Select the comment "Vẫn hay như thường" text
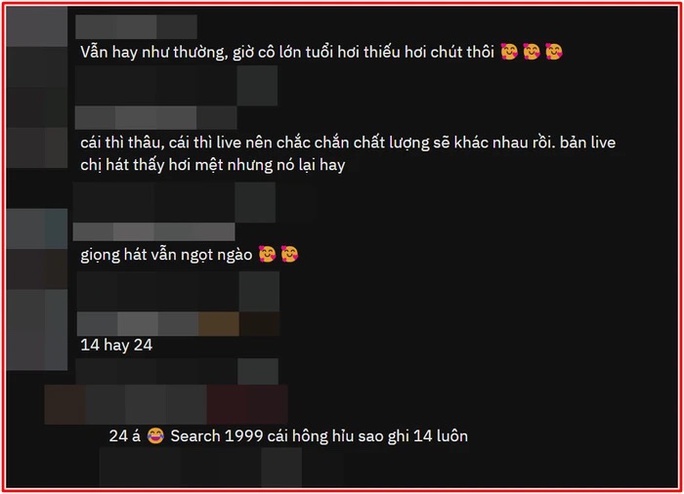 coord(287,52)
